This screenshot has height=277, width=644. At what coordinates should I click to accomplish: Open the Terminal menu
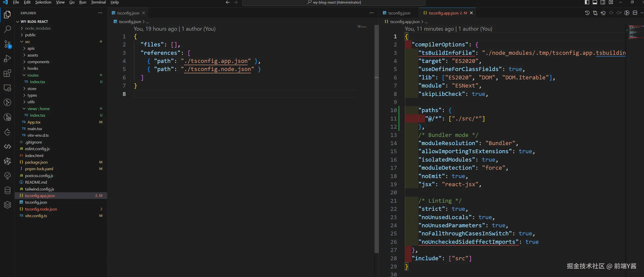click(98, 2)
